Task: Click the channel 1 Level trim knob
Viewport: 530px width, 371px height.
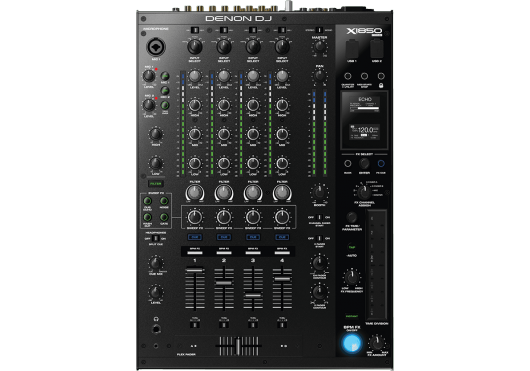Action: click(195, 76)
